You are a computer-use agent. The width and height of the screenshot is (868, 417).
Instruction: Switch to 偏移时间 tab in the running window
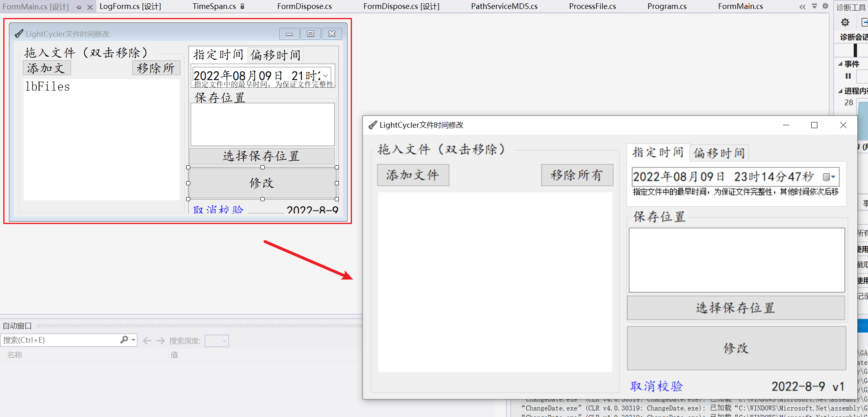coord(719,153)
